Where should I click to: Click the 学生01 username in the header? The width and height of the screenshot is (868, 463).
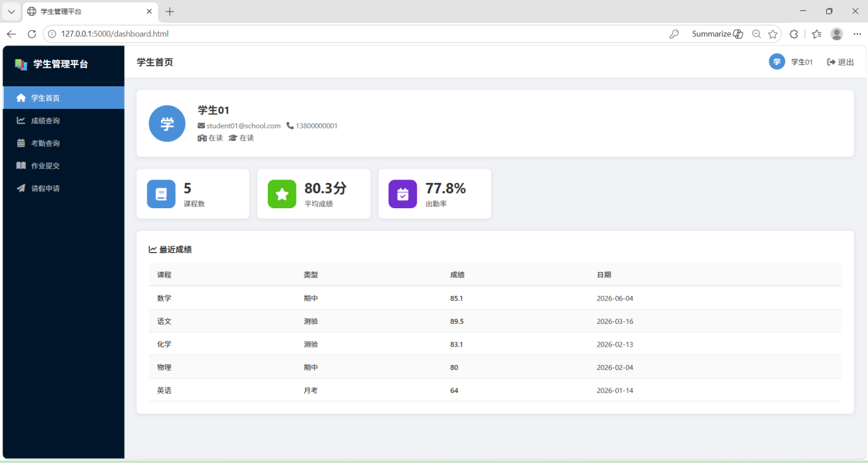pos(802,62)
